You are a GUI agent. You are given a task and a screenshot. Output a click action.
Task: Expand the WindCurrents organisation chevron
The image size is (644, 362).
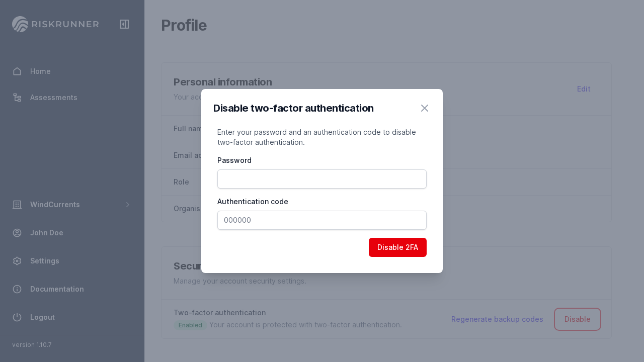tap(128, 205)
